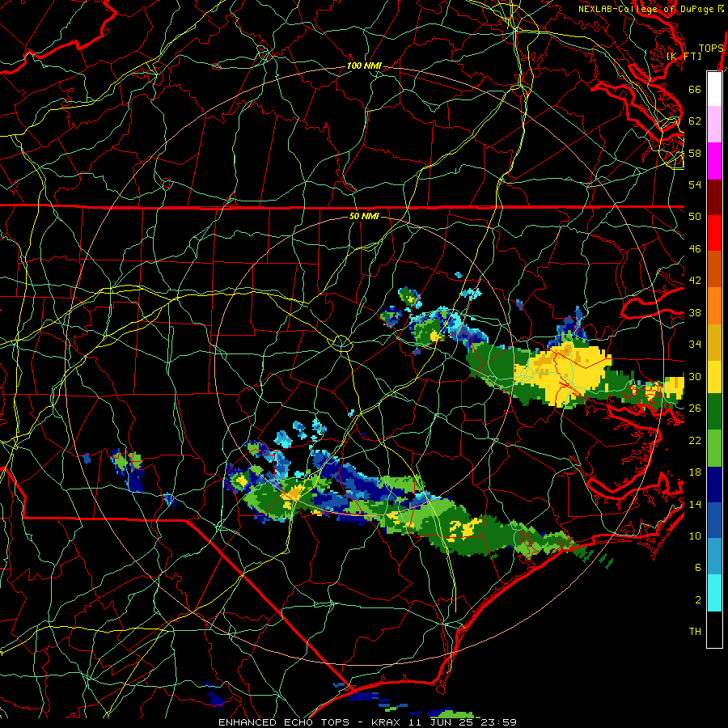Click the number 18 in legend
The image size is (728, 728).
695,472
